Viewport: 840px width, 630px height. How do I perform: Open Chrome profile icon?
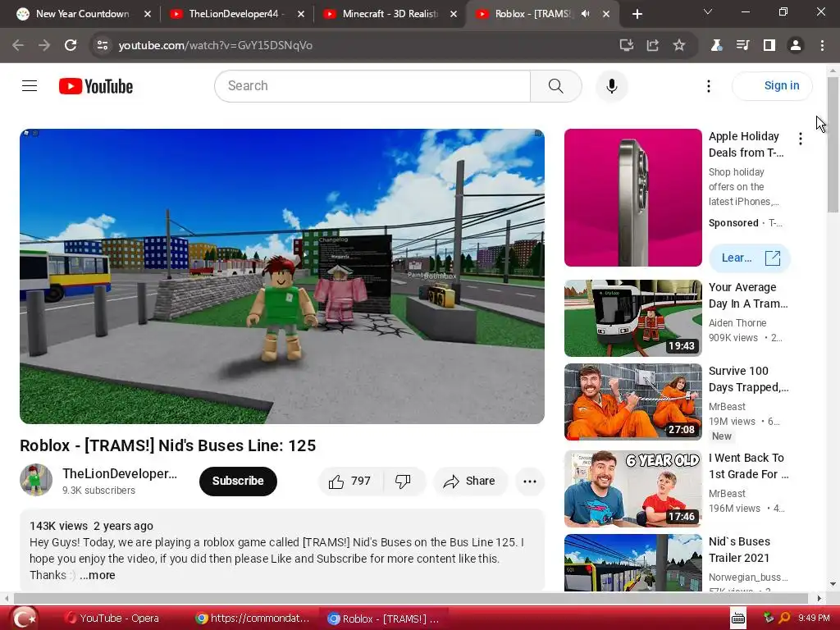[x=796, y=46]
